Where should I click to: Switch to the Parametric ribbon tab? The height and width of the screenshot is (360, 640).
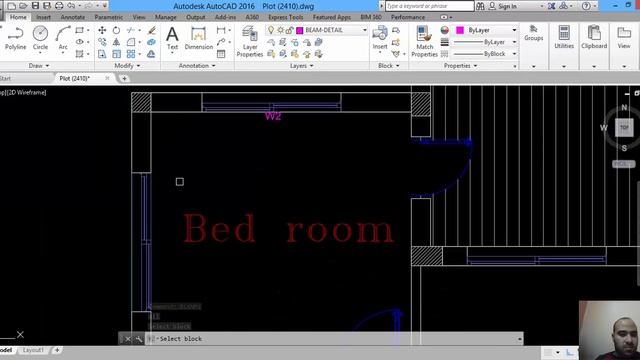point(109,17)
